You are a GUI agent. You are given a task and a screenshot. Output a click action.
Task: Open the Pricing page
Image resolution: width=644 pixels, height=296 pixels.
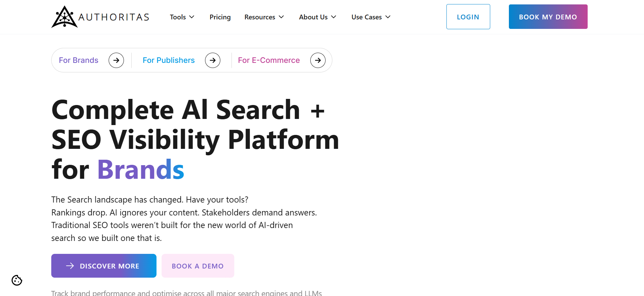(x=220, y=17)
